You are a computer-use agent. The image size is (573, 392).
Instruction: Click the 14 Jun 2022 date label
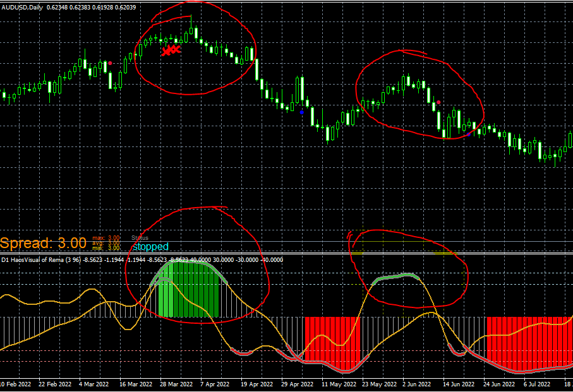point(459,384)
